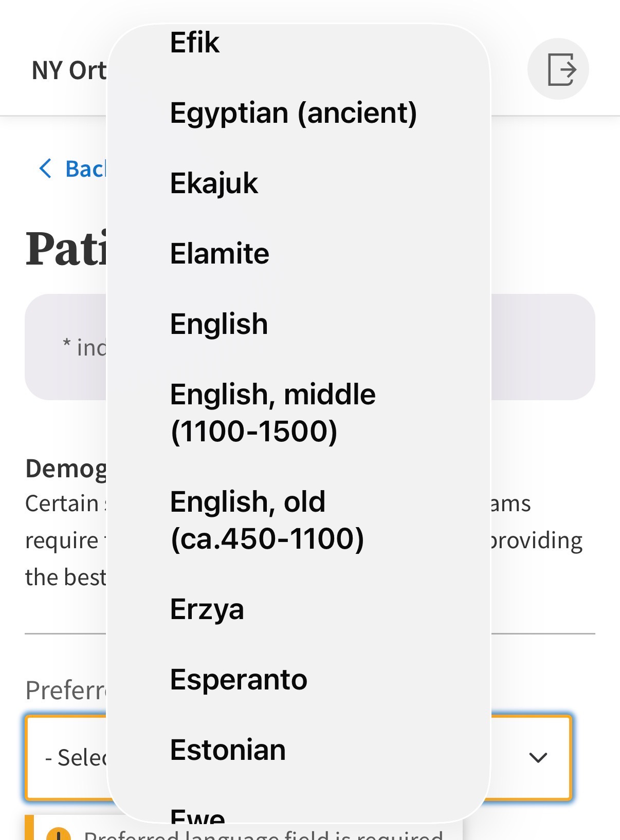
Task: Select Efik from the language list
Action: (x=298, y=42)
